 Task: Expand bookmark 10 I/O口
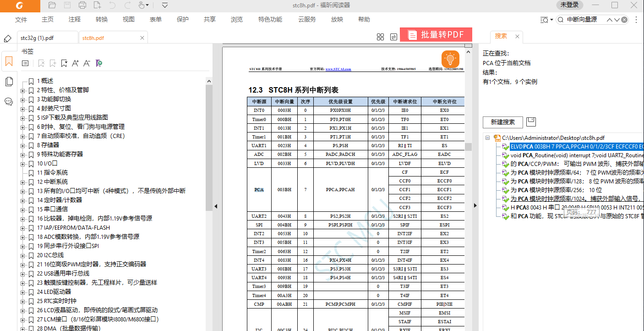coord(22,164)
